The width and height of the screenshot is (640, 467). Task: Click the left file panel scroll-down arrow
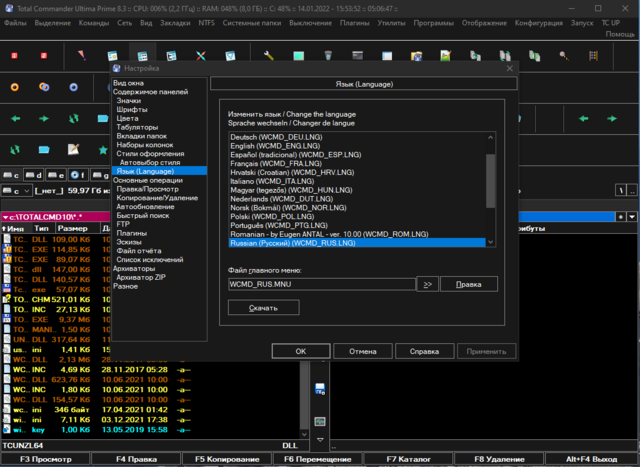304,434
